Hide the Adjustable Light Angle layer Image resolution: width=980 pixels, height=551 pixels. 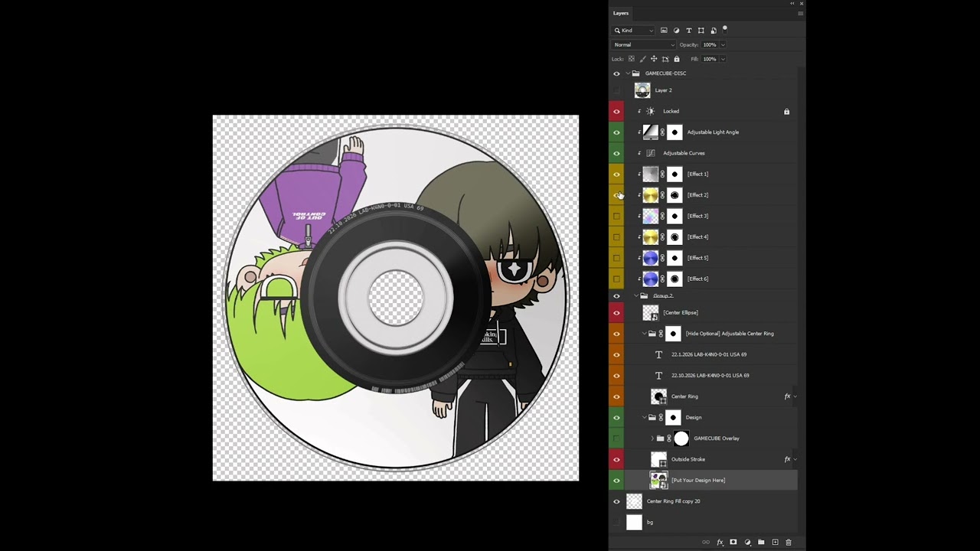coord(616,132)
